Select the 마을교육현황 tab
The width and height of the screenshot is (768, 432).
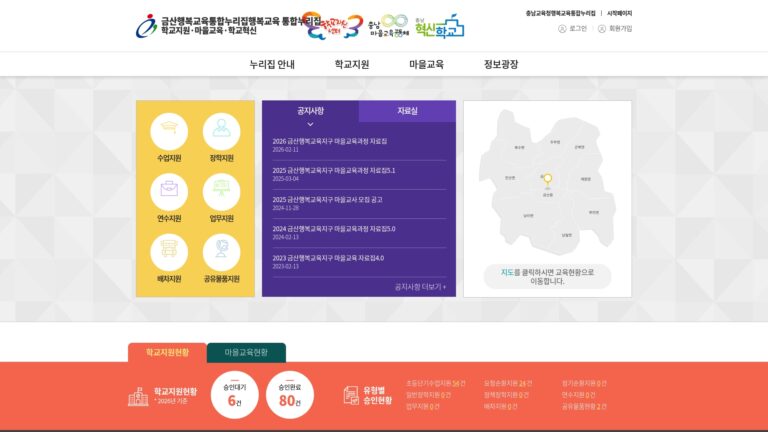coord(246,353)
